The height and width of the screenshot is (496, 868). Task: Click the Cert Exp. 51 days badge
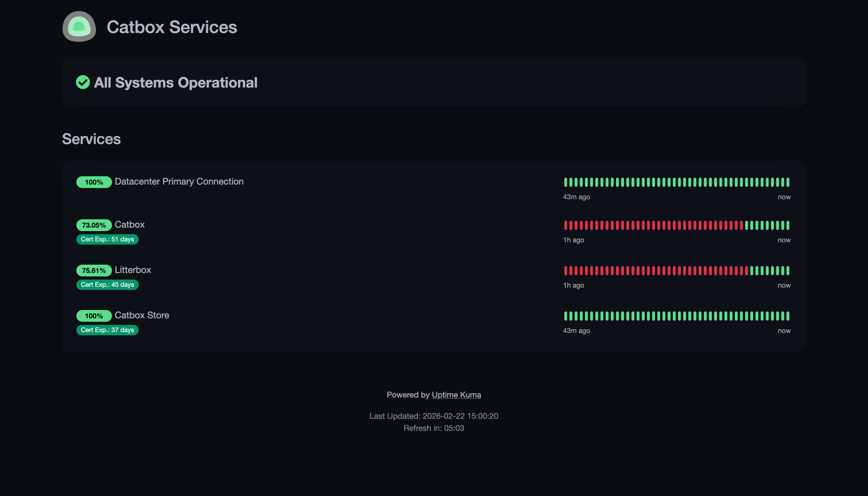(x=107, y=239)
